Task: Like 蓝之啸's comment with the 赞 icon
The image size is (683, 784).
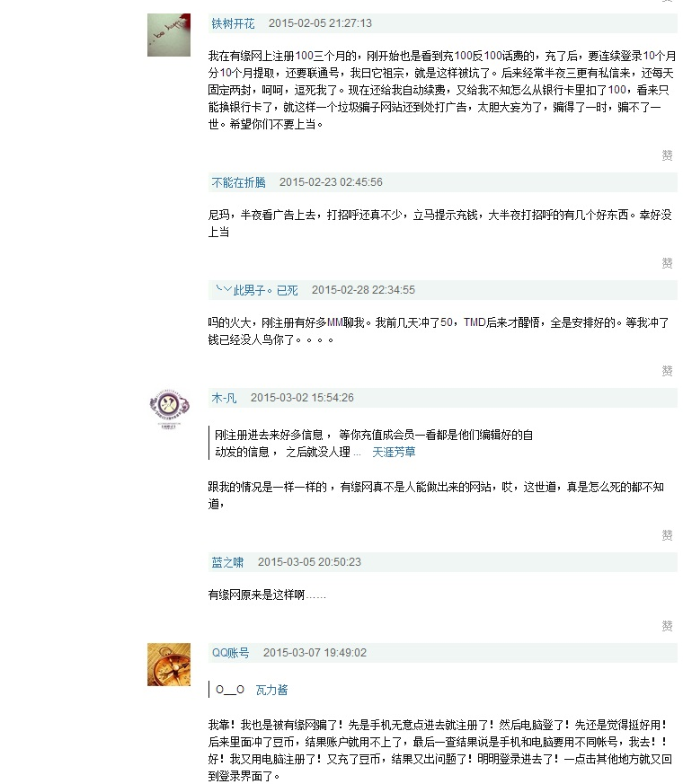Action: (667, 626)
